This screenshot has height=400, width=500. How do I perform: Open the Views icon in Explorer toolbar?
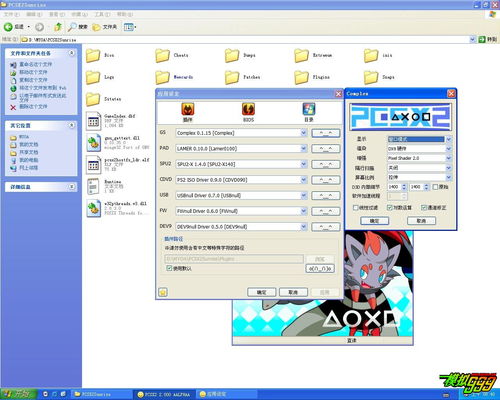click(129, 27)
